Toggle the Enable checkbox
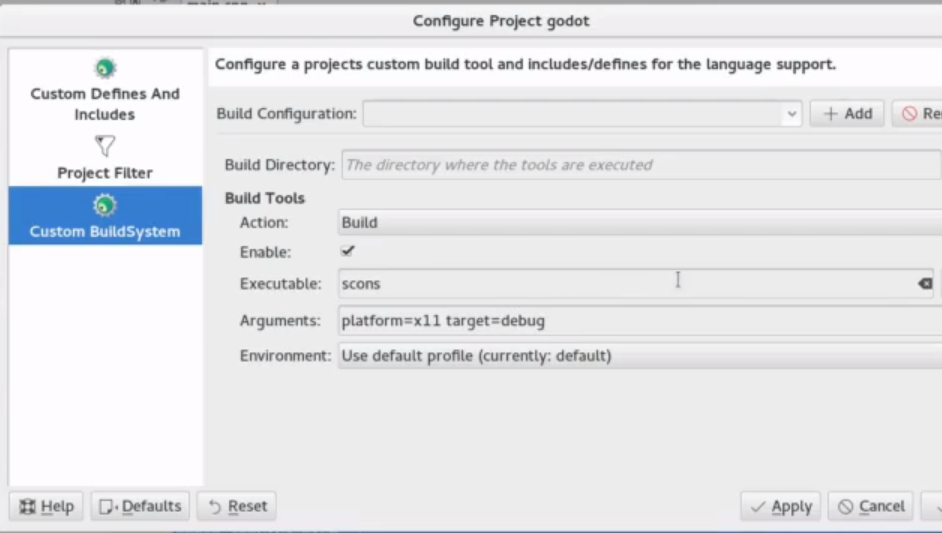 coord(348,252)
